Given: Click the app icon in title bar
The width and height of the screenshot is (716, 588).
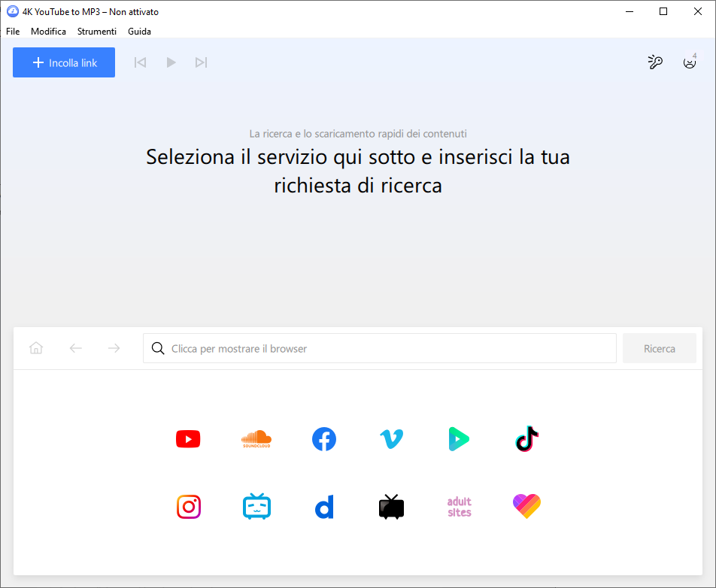Looking at the screenshot, I should coord(12,11).
